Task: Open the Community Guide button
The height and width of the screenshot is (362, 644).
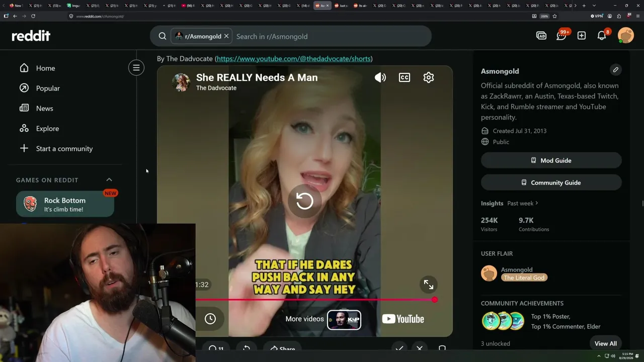Action: 551,183
